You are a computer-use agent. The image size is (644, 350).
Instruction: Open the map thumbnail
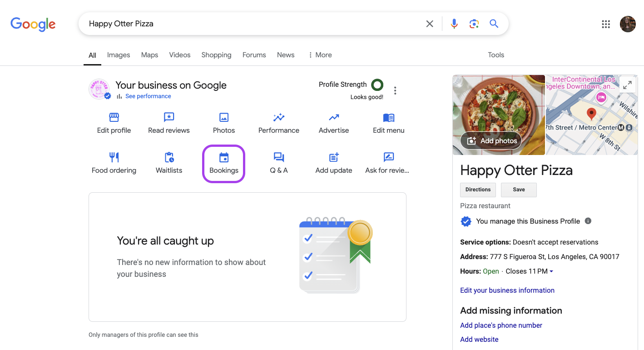point(592,115)
